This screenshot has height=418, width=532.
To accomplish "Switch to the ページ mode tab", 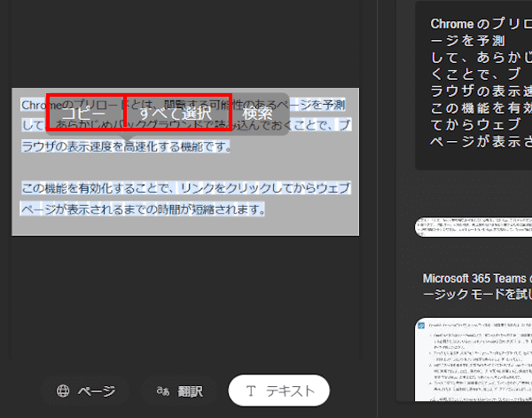I will [x=85, y=391].
